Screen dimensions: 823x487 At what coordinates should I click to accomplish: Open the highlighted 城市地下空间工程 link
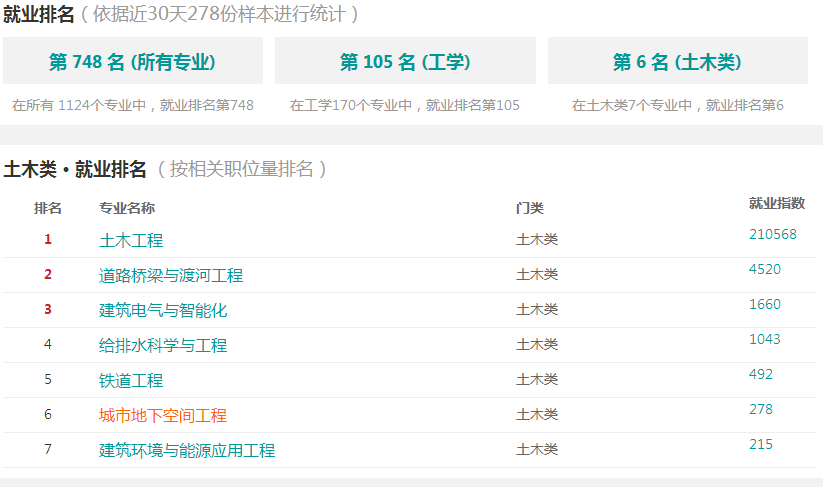click(x=163, y=416)
